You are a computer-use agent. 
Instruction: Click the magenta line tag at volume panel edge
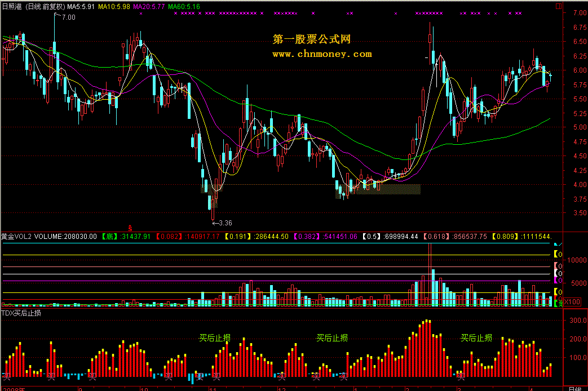[x=558, y=280]
